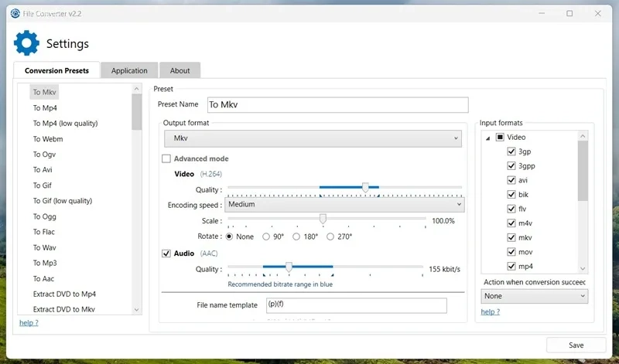The image size is (619, 364).
Task: Switch to the Application tab
Action: coord(129,70)
